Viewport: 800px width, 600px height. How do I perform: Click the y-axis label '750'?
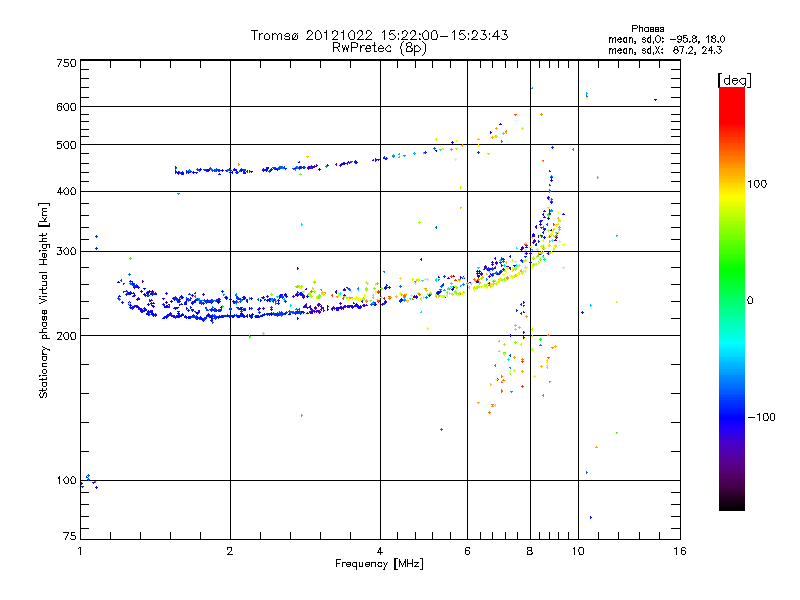point(66,63)
